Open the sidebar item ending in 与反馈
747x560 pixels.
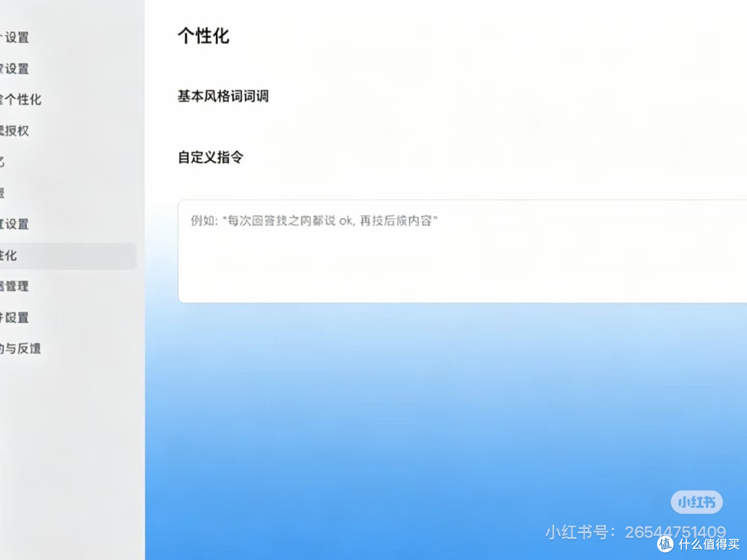[21, 348]
